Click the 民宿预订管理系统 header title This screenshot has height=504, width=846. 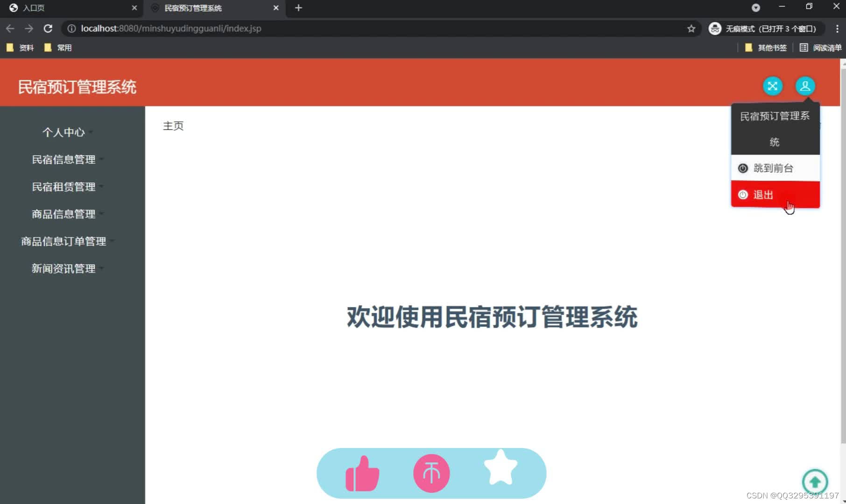click(x=77, y=87)
